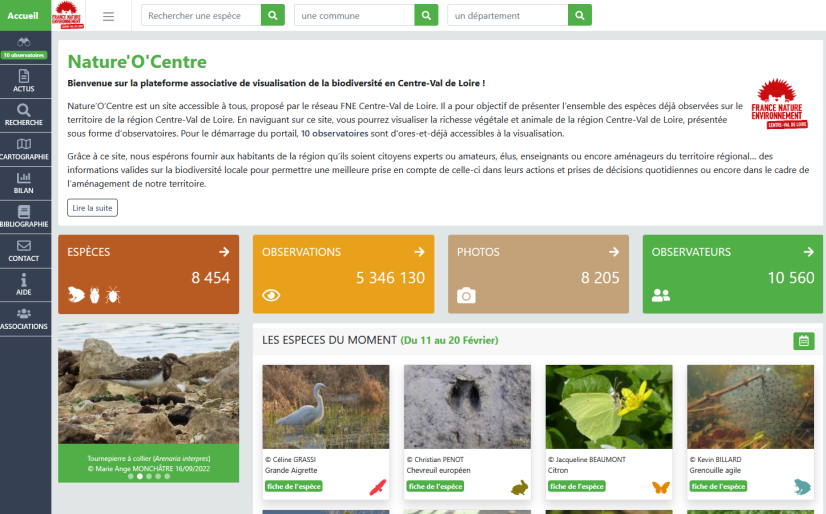The height and width of the screenshot is (514, 826).
Task: Open the Bibliographie sidebar item
Action: (x=24, y=217)
